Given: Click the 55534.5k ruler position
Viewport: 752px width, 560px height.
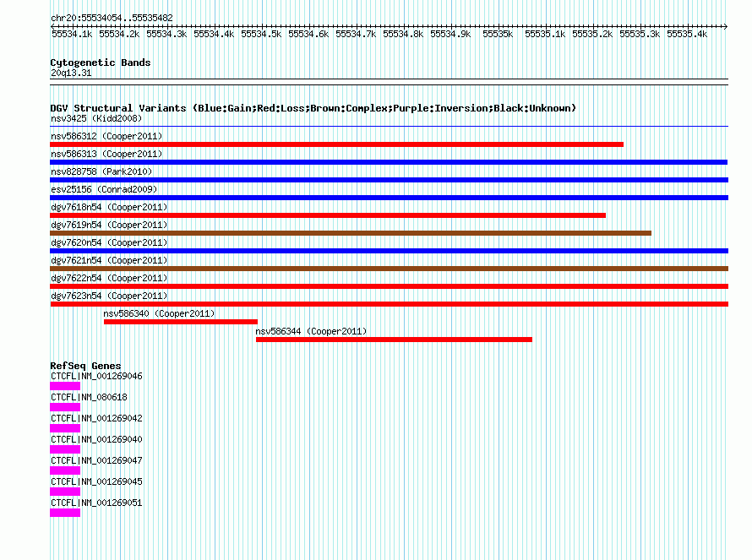Looking at the screenshot, I should (261, 34).
